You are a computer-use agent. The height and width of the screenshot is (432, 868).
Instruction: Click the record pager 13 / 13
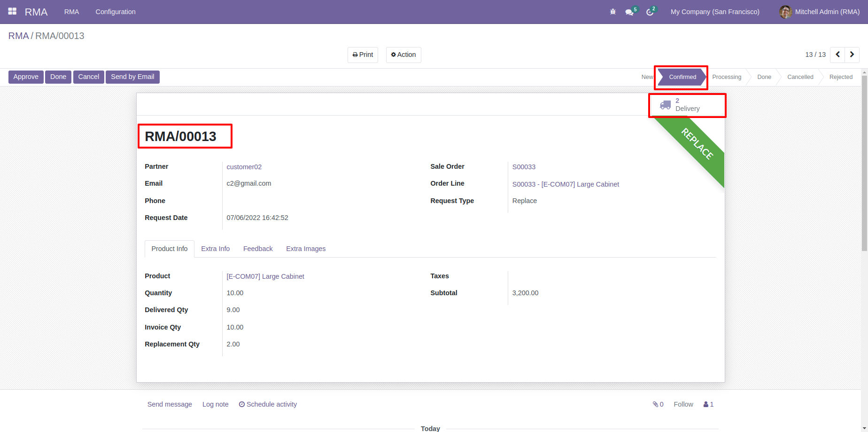[815, 55]
